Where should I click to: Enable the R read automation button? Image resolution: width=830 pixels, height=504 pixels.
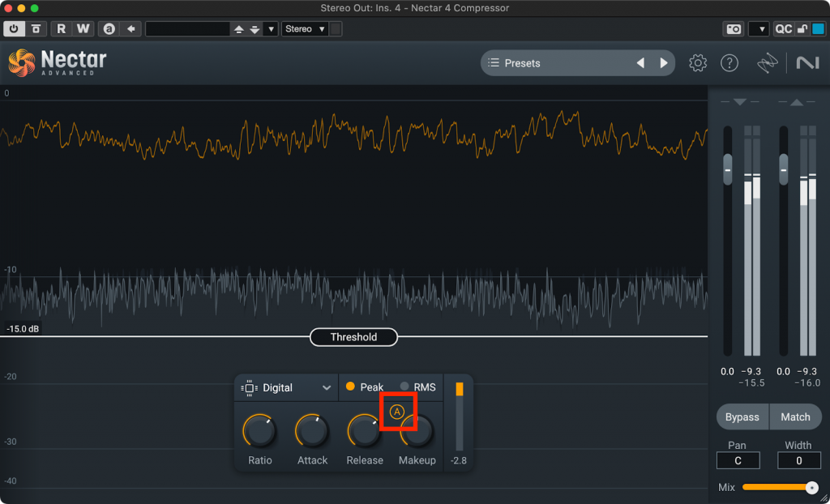click(x=62, y=29)
